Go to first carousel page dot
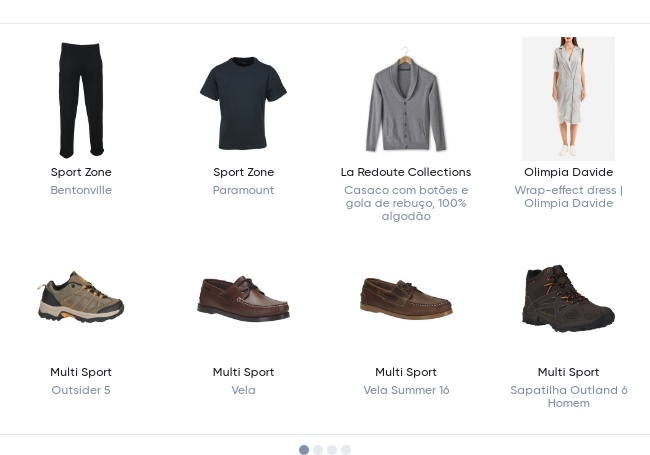Viewport: 650px width, 455px height. (x=304, y=450)
